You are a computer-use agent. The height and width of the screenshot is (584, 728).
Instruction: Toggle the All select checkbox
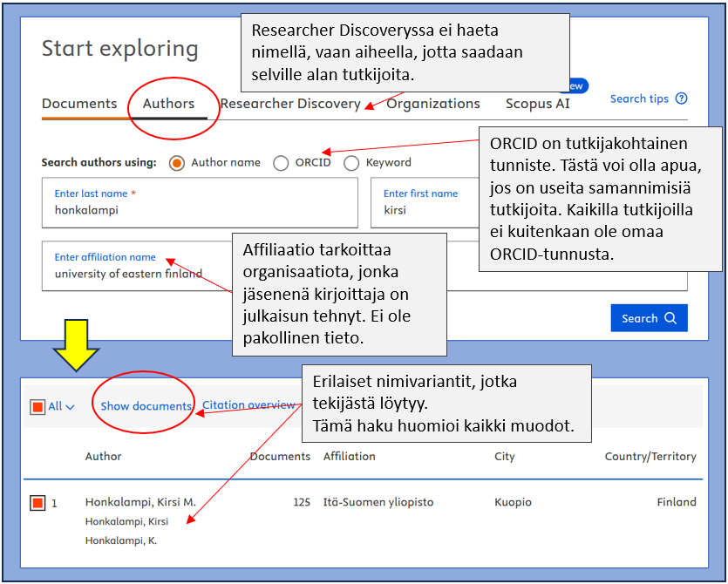(x=37, y=407)
